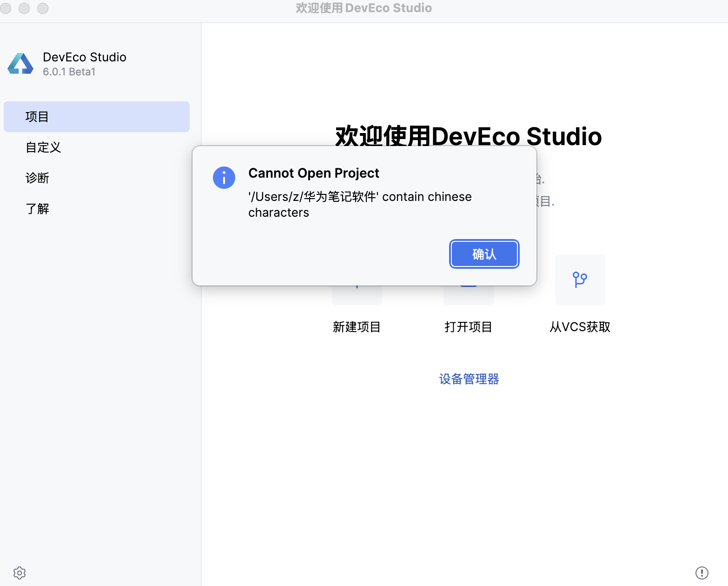Screen dimensions: 728x586
Task: Click the highlighted 项目 selection row
Action: 96,116
